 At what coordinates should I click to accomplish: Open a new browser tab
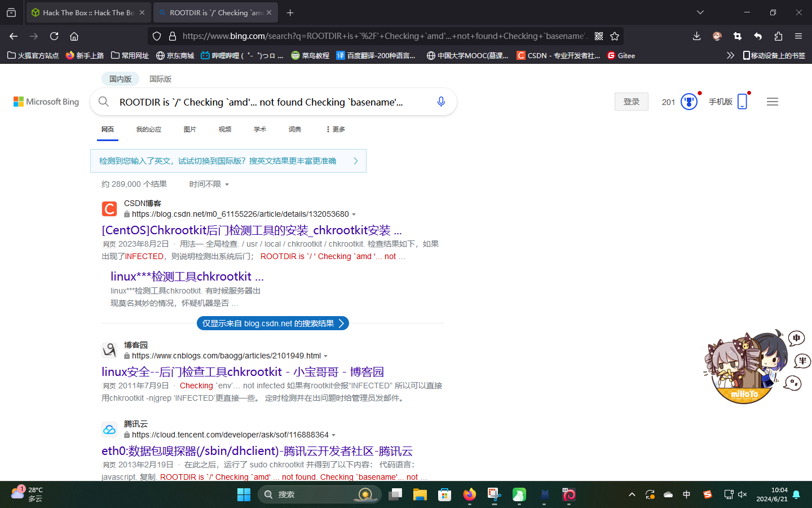tap(290, 12)
